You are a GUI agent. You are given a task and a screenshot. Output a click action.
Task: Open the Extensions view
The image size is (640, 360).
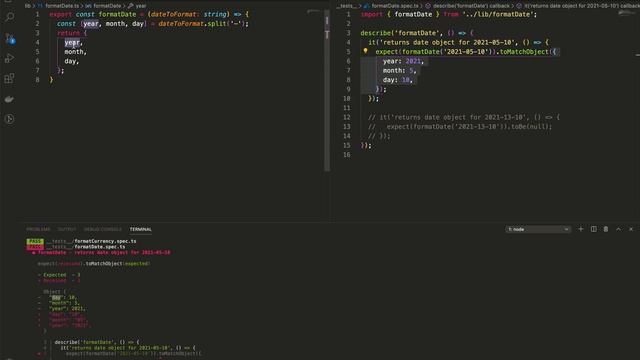(x=9, y=78)
